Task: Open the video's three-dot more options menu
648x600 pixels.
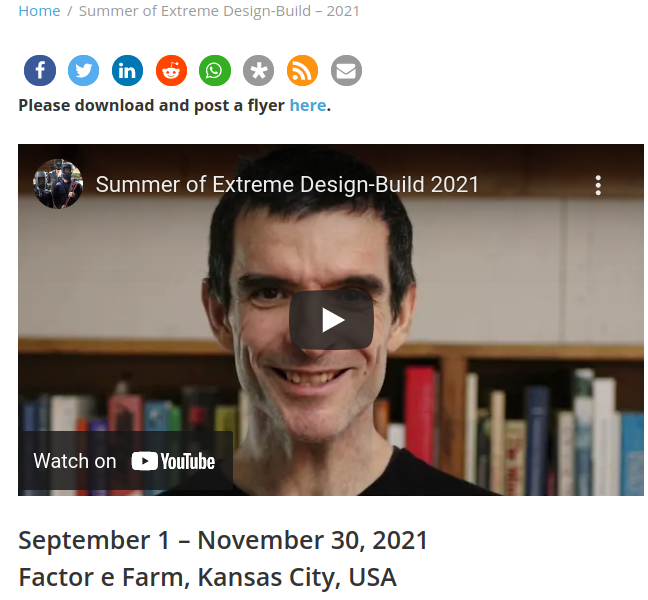Action: (598, 185)
